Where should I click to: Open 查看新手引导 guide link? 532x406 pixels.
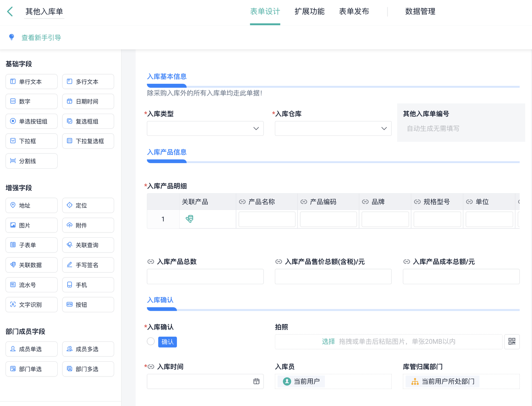point(41,37)
